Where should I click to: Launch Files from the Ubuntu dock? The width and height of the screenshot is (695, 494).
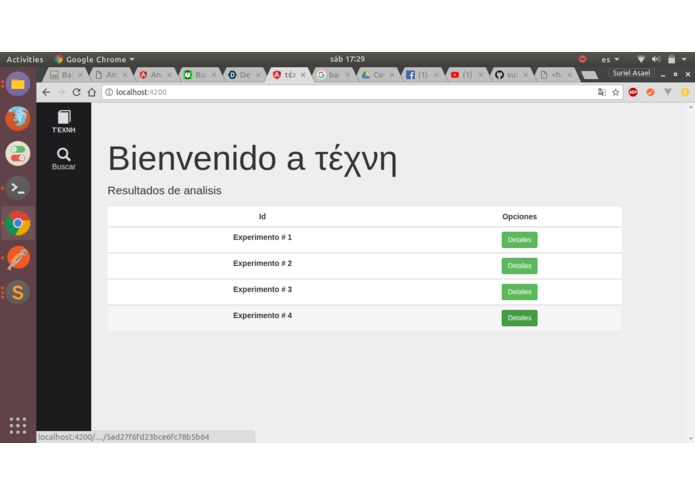click(x=18, y=84)
